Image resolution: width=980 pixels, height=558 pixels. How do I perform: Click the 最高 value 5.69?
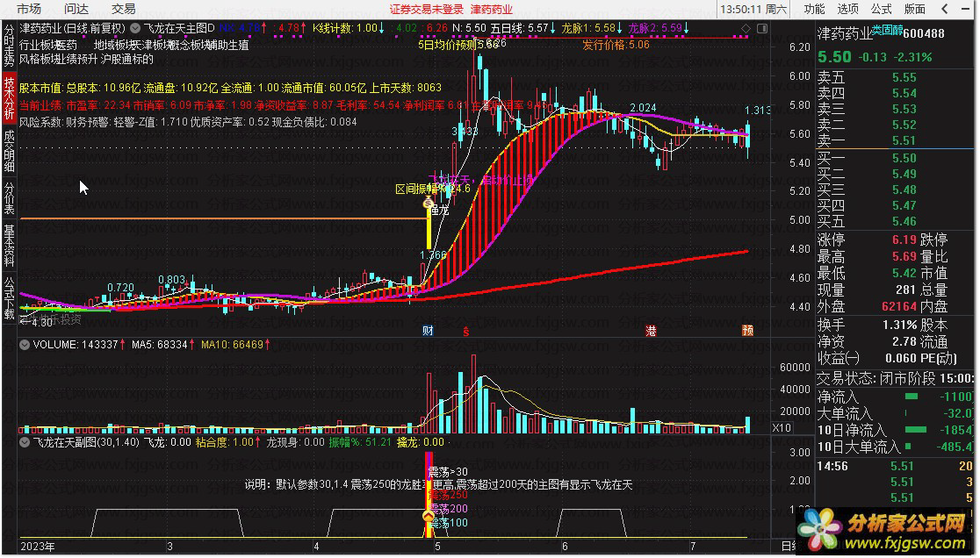(x=904, y=256)
